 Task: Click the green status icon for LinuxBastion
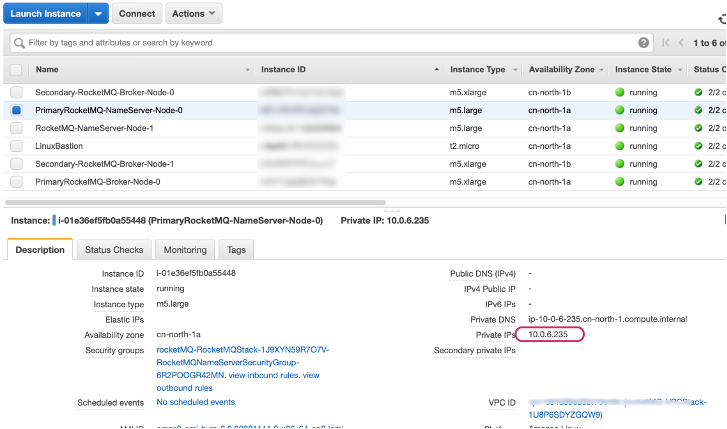coord(619,146)
